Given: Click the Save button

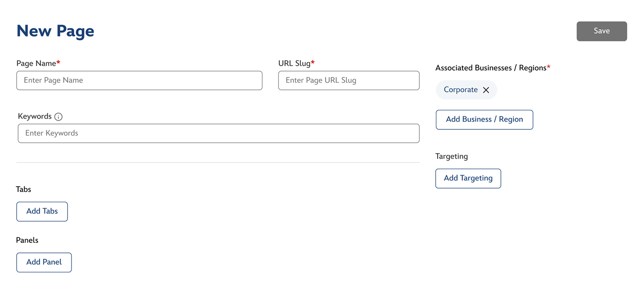Looking at the screenshot, I should [x=601, y=31].
